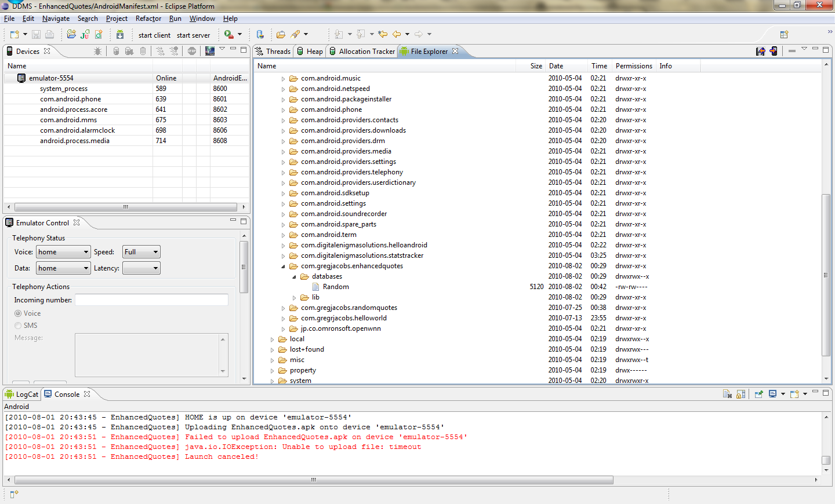Viewport: 835px width, 504px height.
Task: Open the Latency dropdown
Action: [x=141, y=268]
